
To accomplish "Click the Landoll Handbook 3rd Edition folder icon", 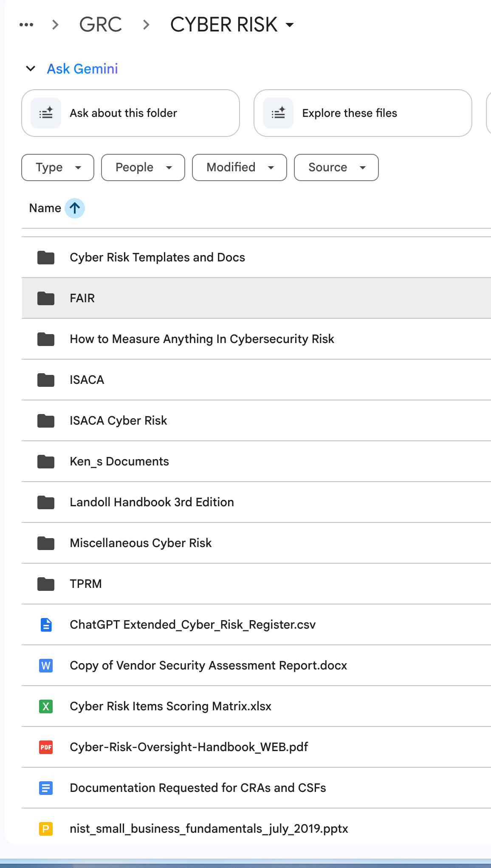I will (x=46, y=502).
